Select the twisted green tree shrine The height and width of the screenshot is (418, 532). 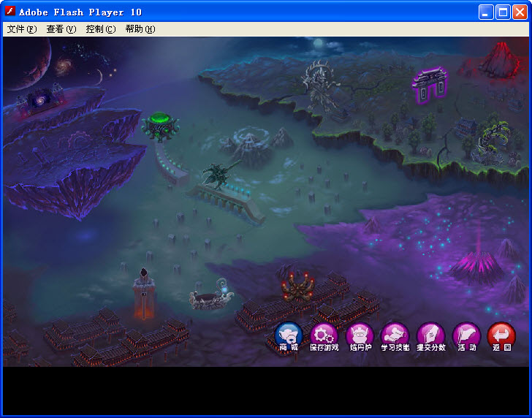(x=493, y=143)
